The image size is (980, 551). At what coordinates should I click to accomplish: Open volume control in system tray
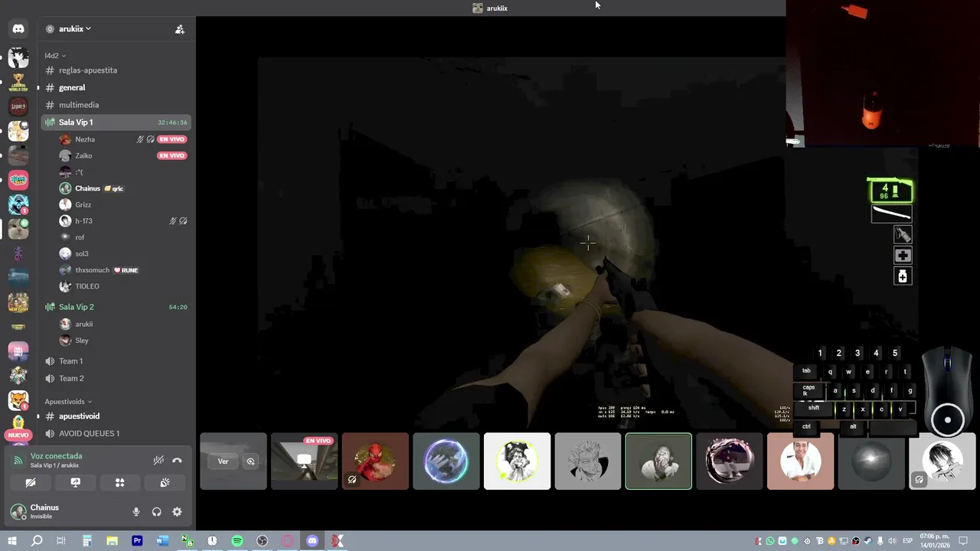(x=892, y=541)
